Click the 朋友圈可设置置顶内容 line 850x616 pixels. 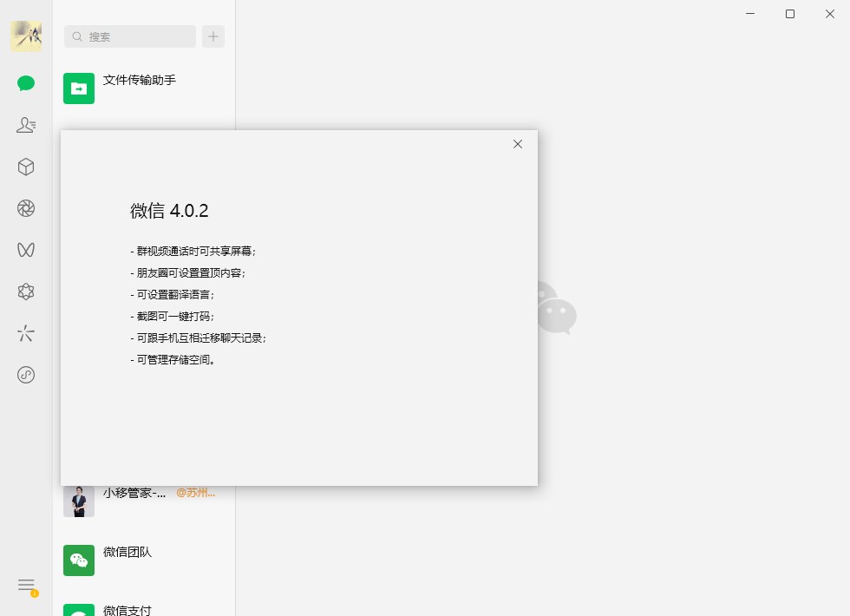coord(187,272)
